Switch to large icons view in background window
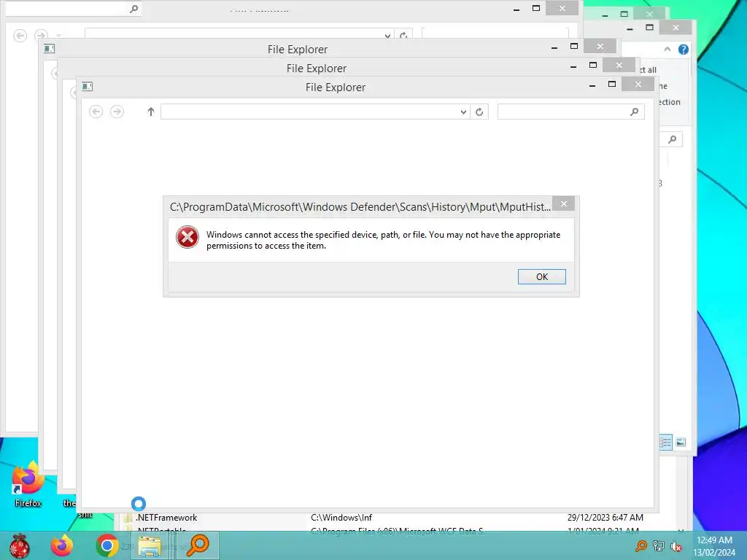Image resolution: width=747 pixels, height=560 pixels. (x=681, y=443)
